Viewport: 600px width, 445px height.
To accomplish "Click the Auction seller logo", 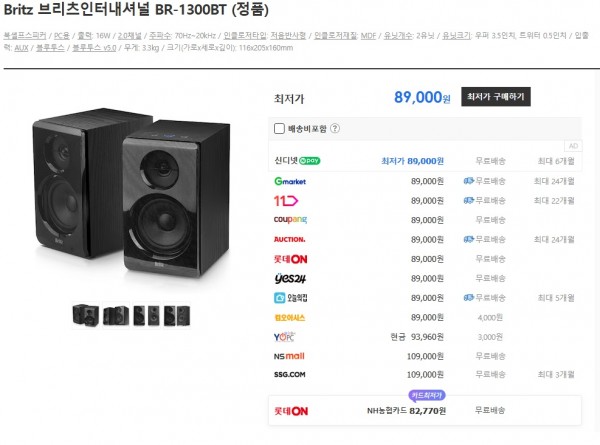I will click(290, 240).
